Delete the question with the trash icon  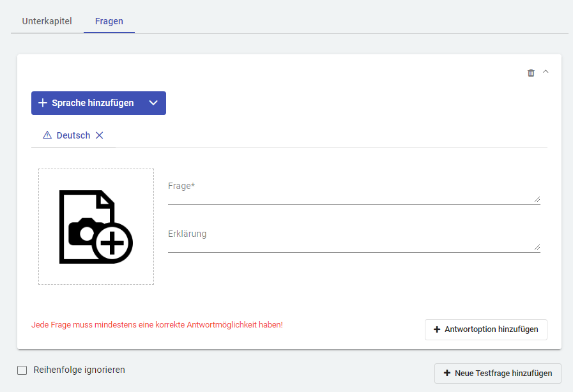(531, 73)
